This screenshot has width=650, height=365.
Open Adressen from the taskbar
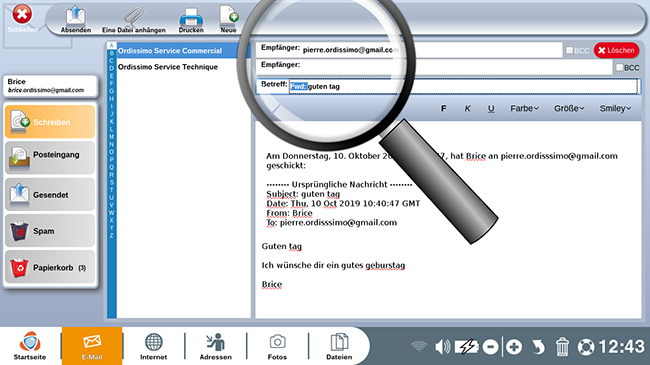click(x=216, y=346)
